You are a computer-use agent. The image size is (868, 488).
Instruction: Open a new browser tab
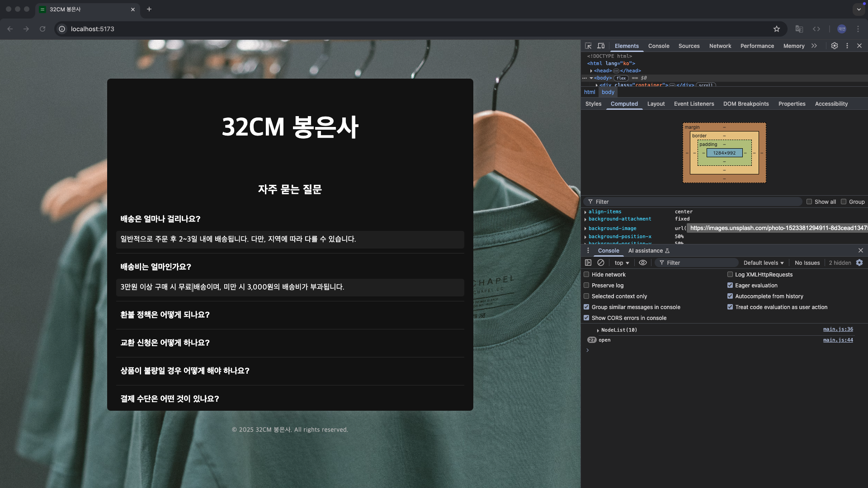pyautogui.click(x=149, y=9)
